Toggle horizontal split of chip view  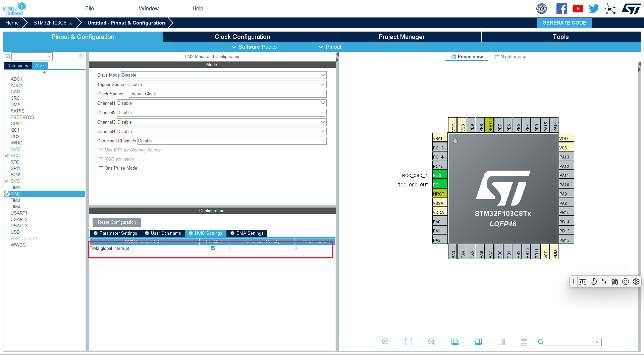tap(524, 342)
